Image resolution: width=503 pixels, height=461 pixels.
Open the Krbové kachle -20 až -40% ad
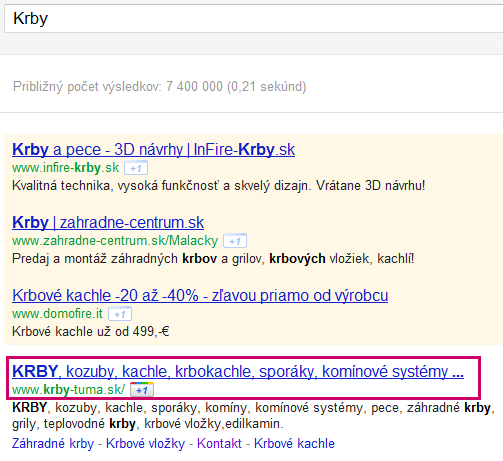tap(200, 296)
